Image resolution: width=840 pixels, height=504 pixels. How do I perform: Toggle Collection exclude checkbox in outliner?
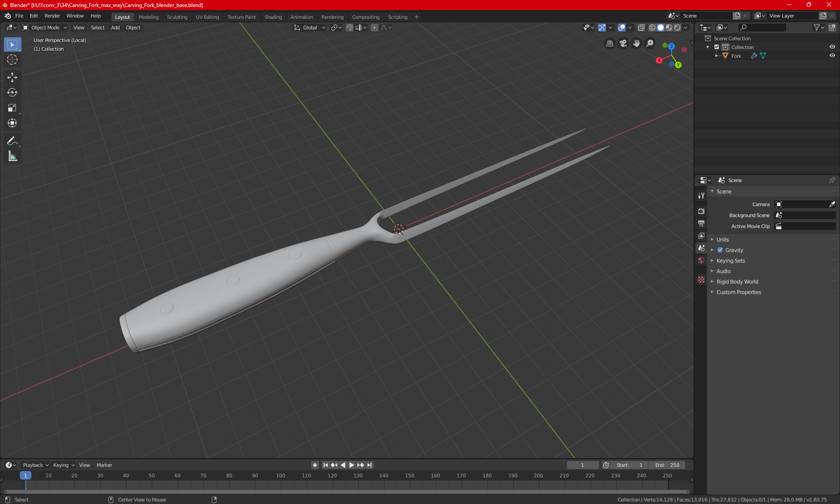tap(717, 47)
